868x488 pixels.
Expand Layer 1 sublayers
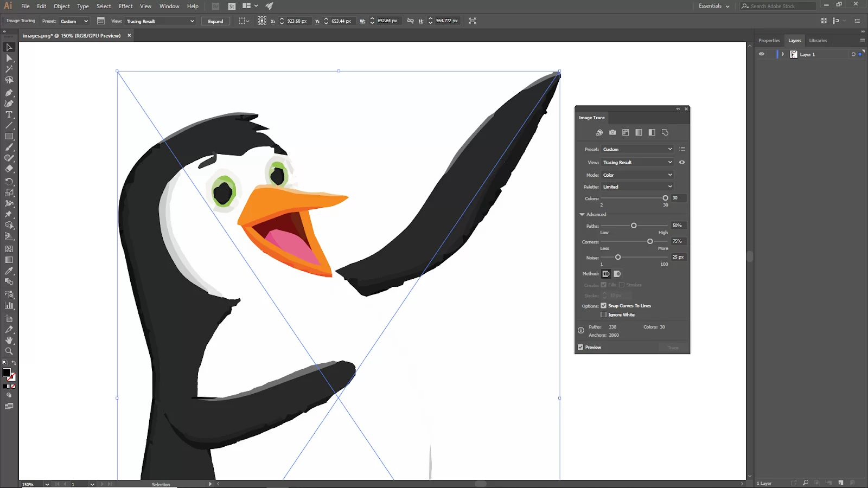[783, 54]
